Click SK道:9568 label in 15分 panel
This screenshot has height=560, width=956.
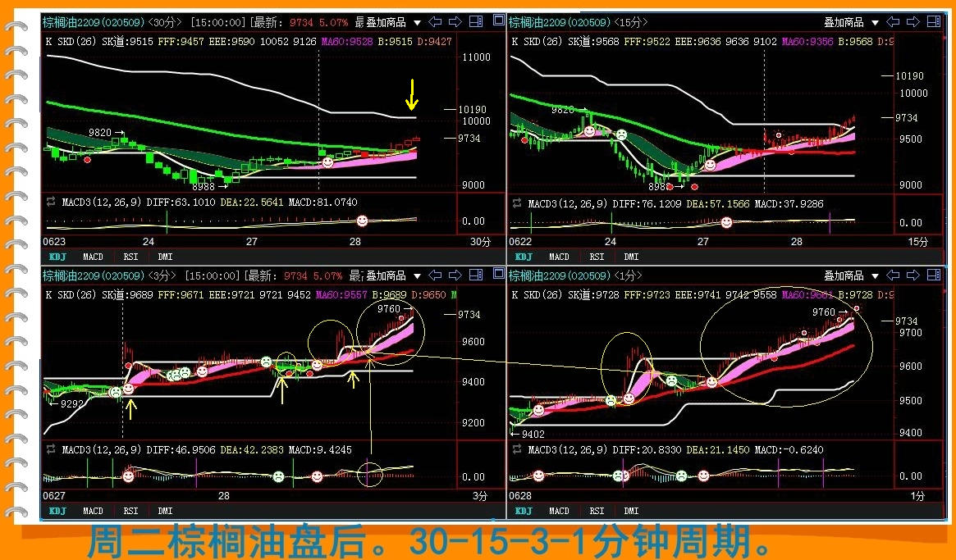click(x=593, y=42)
